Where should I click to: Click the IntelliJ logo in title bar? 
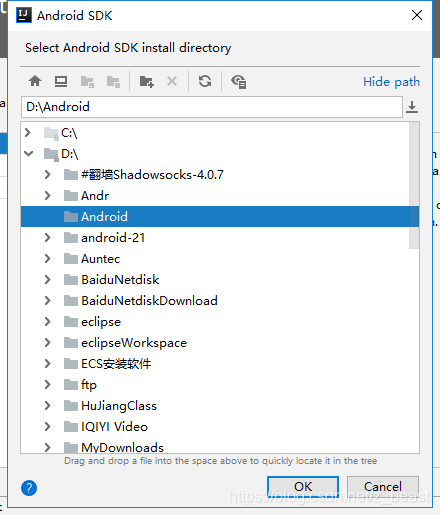[x=24, y=15]
